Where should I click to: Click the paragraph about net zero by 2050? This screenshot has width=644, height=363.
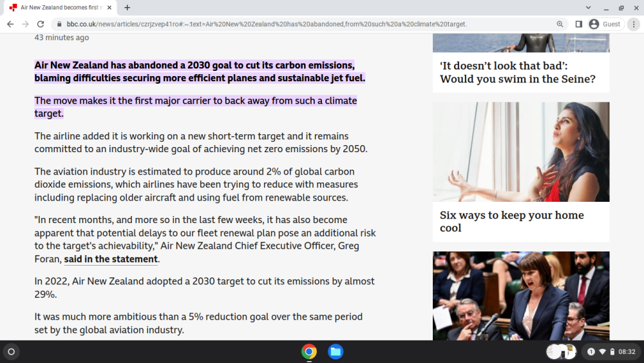[x=201, y=142]
